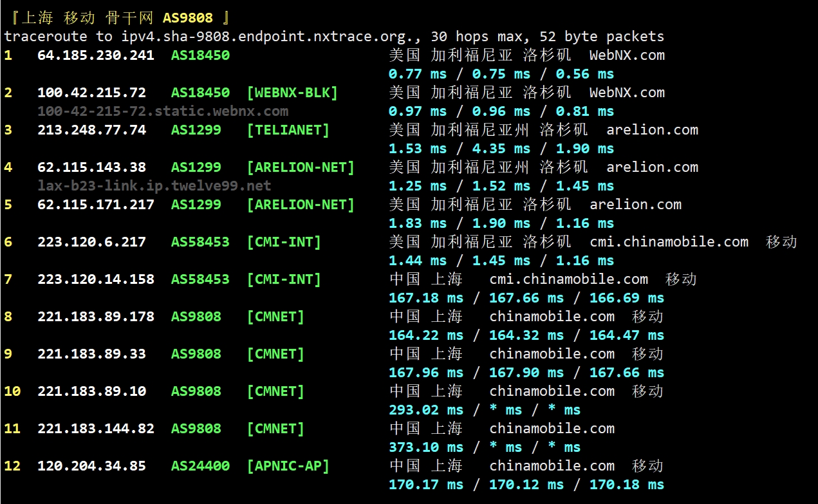Click [CMNET] on the hop 8 line
The width and height of the screenshot is (818, 504).
275,317
